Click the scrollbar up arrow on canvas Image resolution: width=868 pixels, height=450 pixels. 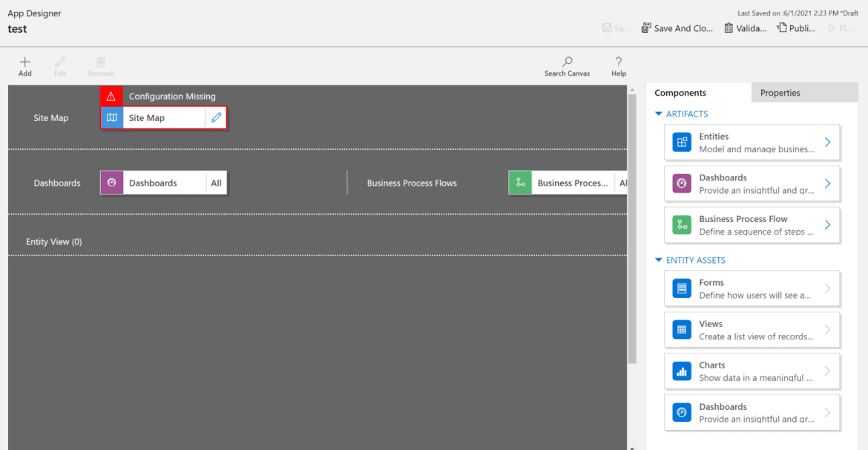pyautogui.click(x=632, y=89)
